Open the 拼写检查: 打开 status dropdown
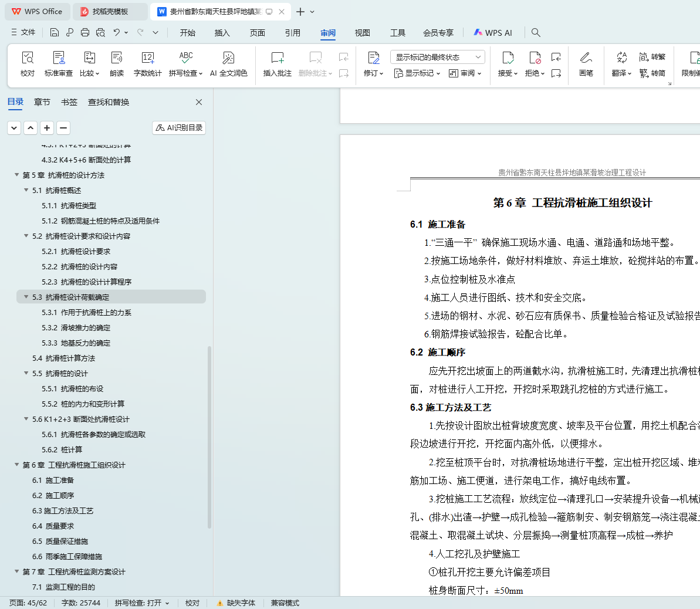 point(142,603)
